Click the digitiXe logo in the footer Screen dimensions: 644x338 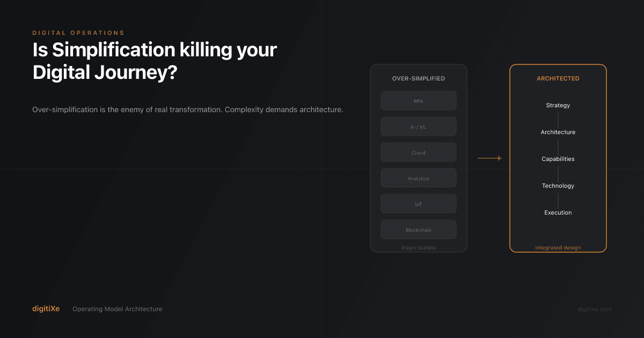(x=46, y=308)
